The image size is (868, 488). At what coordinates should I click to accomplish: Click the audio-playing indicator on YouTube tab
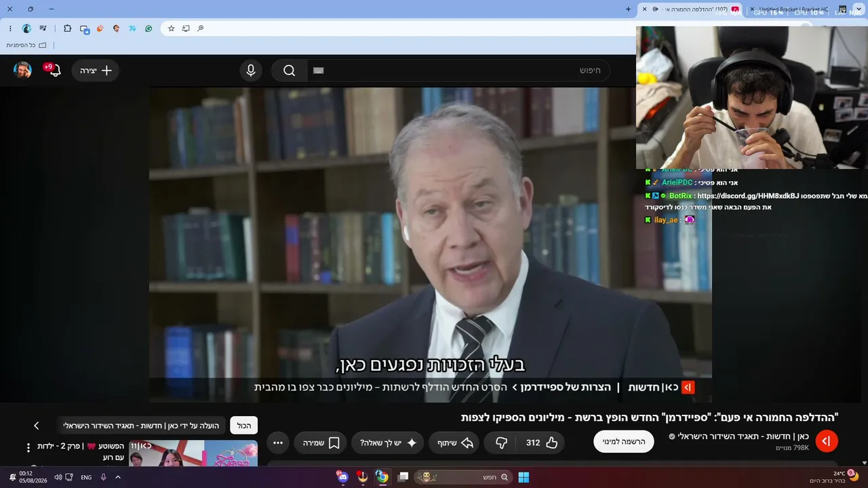tap(655, 9)
